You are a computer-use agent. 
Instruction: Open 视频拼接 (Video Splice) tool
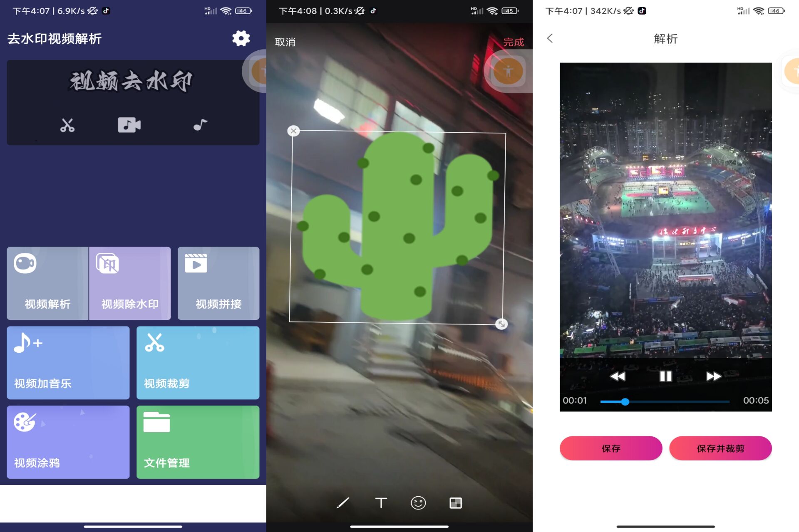tap(218, 282)
